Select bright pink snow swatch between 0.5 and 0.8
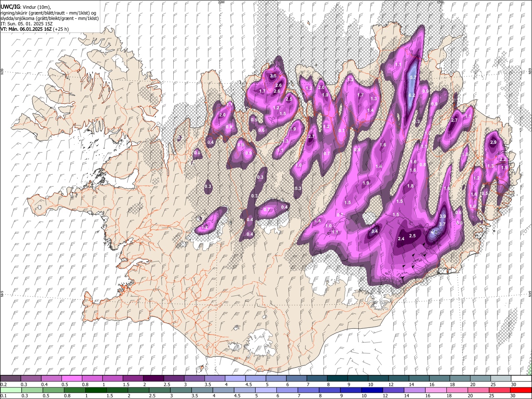Screen dimensions: 532x399 pyautogui.click(x=71, y=379)
